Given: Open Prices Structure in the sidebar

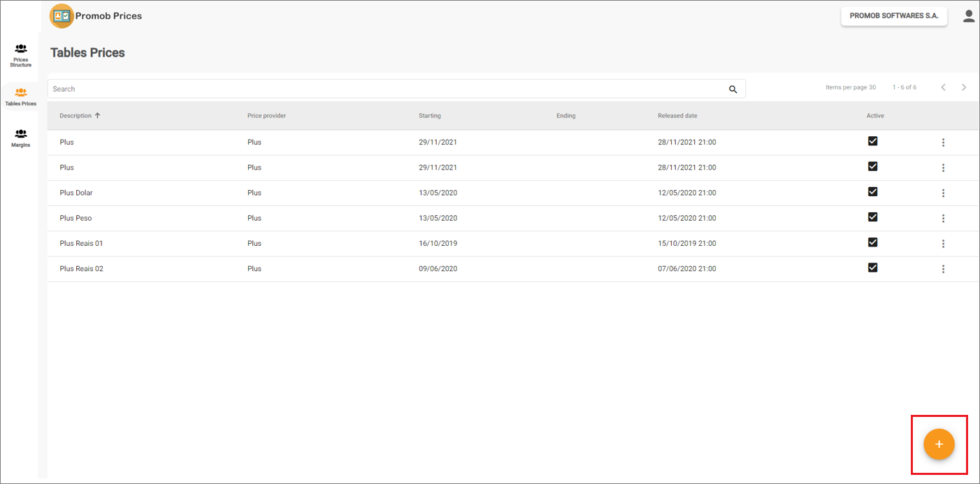Looking at the screenshot, I should click(x=20, y=55).
